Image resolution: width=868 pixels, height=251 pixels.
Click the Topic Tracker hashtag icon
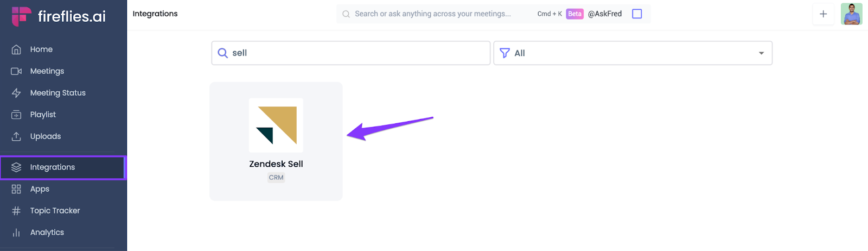point(16,211)
